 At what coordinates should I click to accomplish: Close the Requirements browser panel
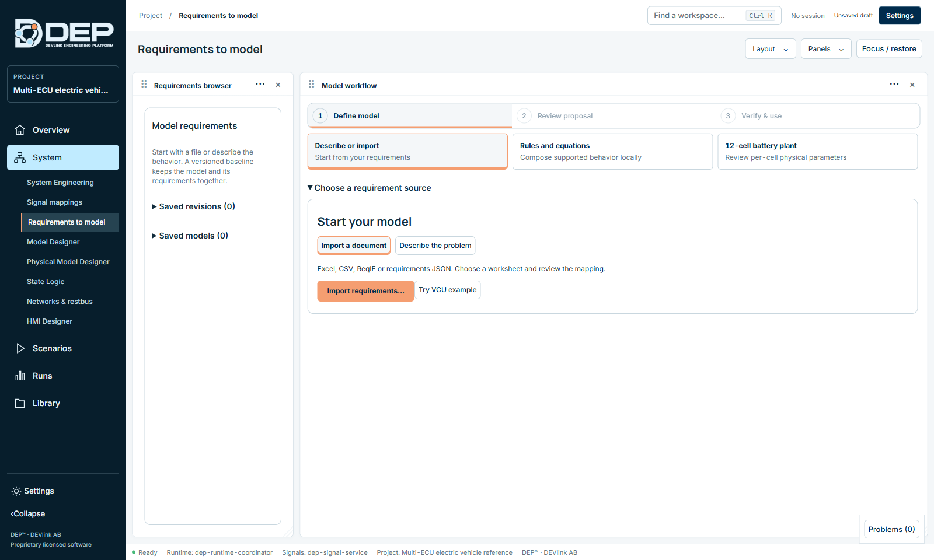tap(278, 85)
